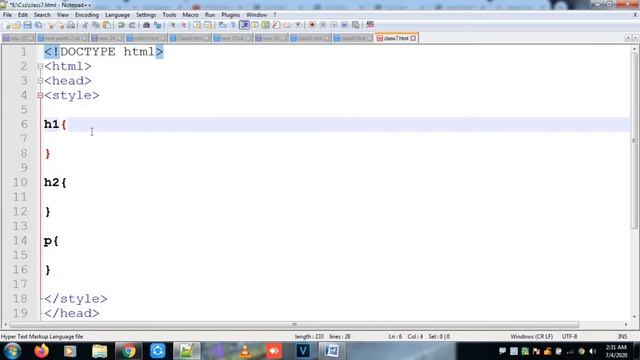This screenshot has height=360, width=640.
Task: Click the Print toolbar icon
Action: click(71, 25)
